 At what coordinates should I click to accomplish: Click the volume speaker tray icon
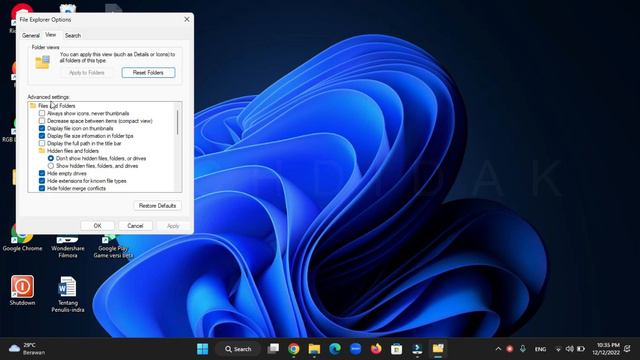569,349
